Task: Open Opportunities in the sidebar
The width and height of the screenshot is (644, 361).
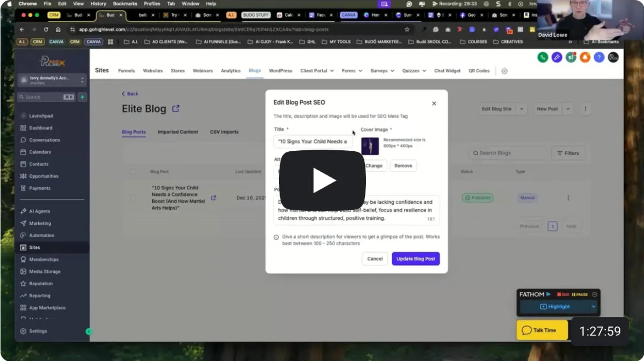Action: 43,176
